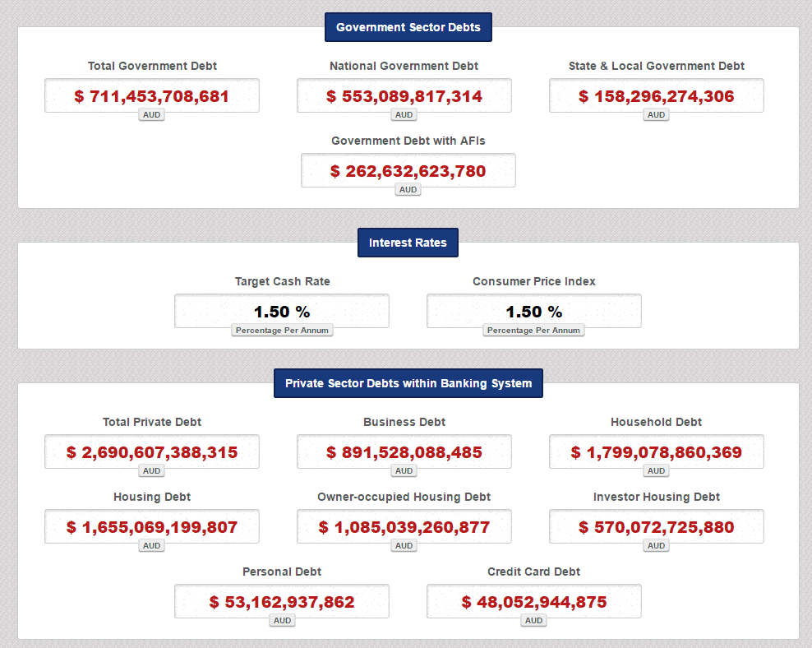Click the AUD tag under Total Government Debt

(152, 115)
